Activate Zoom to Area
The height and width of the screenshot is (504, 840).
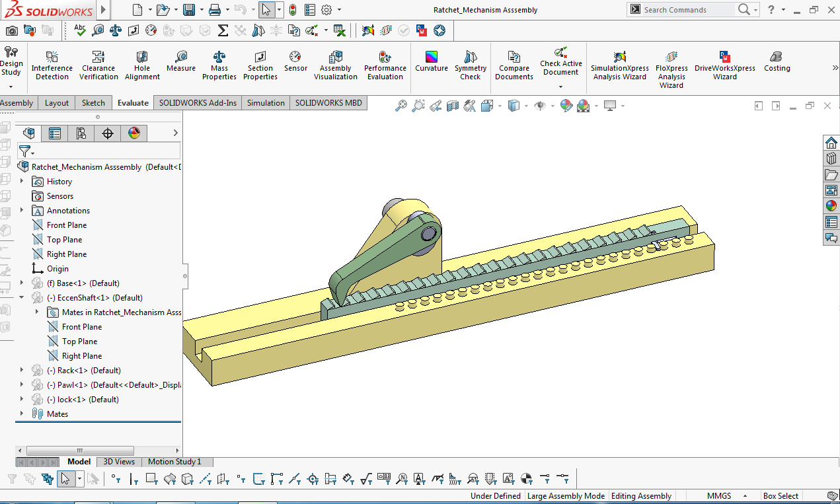(418, 106)
